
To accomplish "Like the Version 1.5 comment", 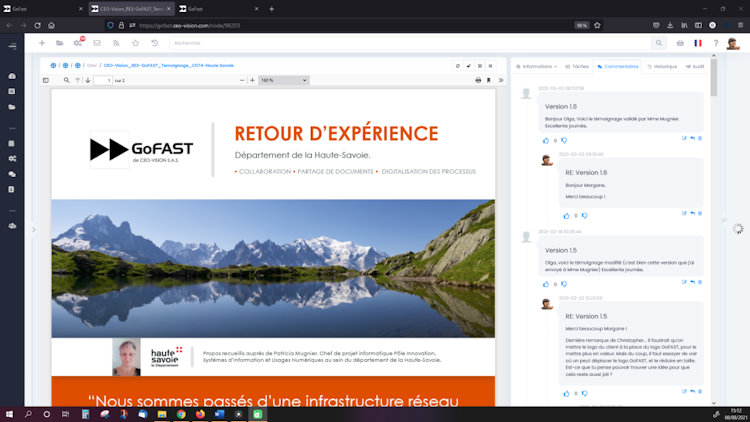I will [546, 284].
